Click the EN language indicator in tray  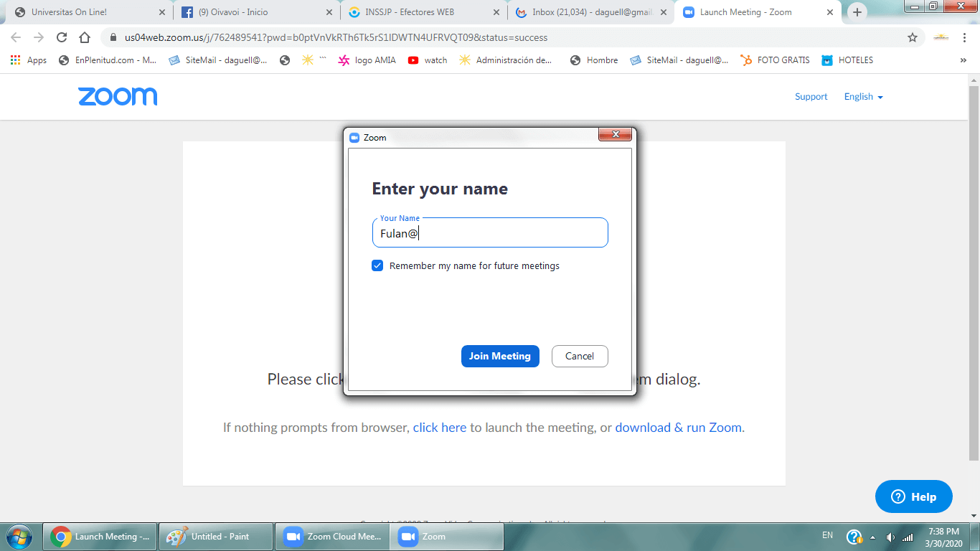(x=827, y=535)
